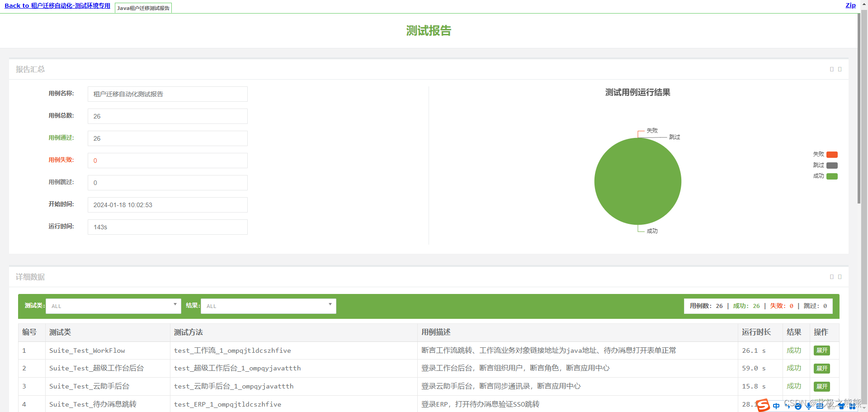Click the red 失败 legend swatch
Image resolution: width=868 pixels, height=412 pixels.
tap(832, 155)
